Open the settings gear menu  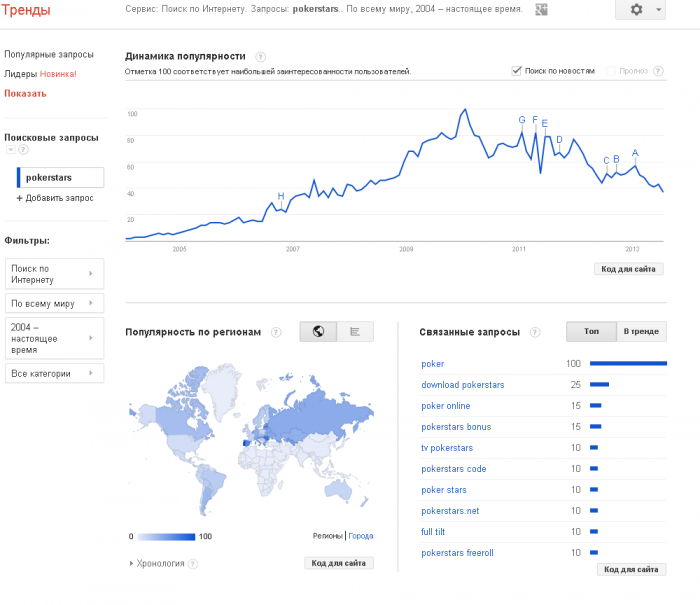(640, 9)
